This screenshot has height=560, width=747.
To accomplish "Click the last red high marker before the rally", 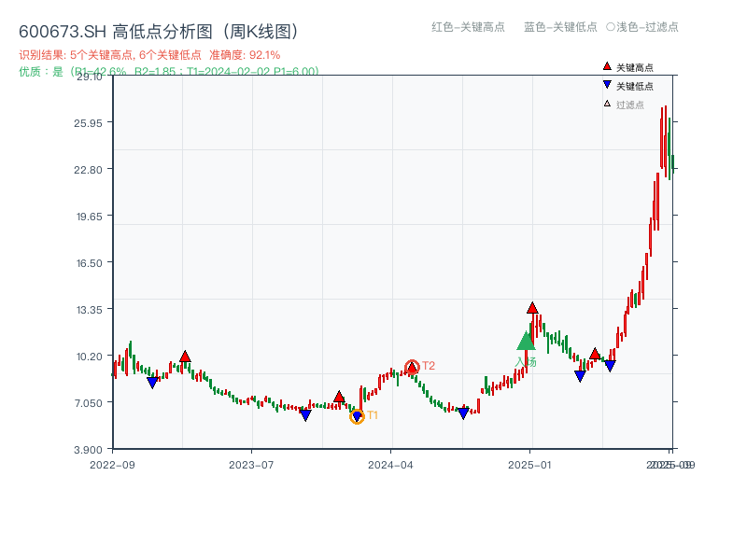I will (595, 354).
